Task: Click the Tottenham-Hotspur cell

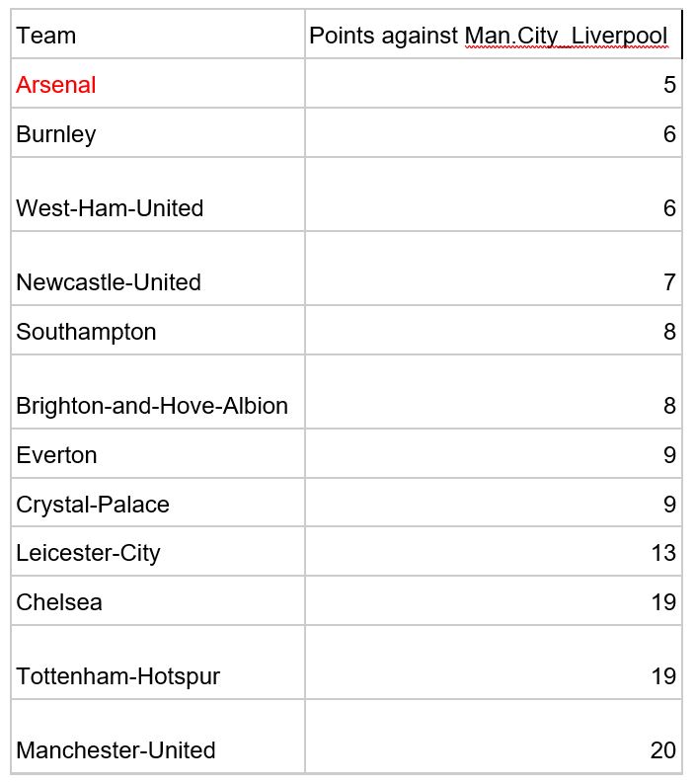Action: coord(158,662)
